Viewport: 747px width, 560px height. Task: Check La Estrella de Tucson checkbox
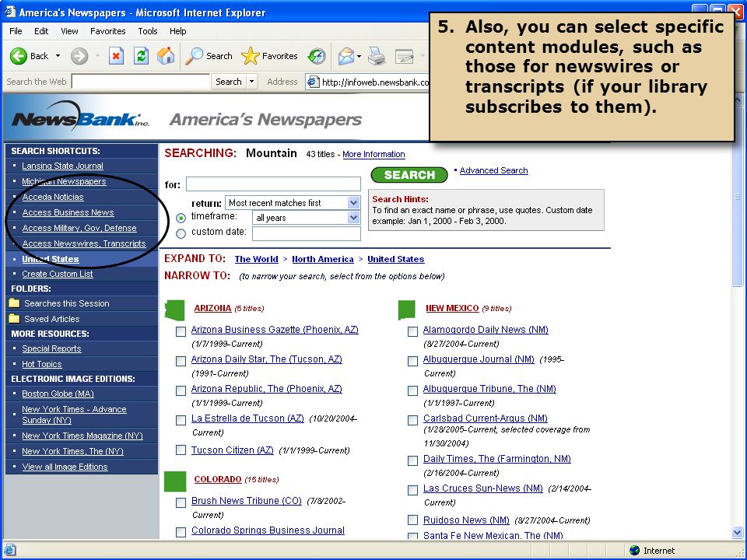coord(181,420)
